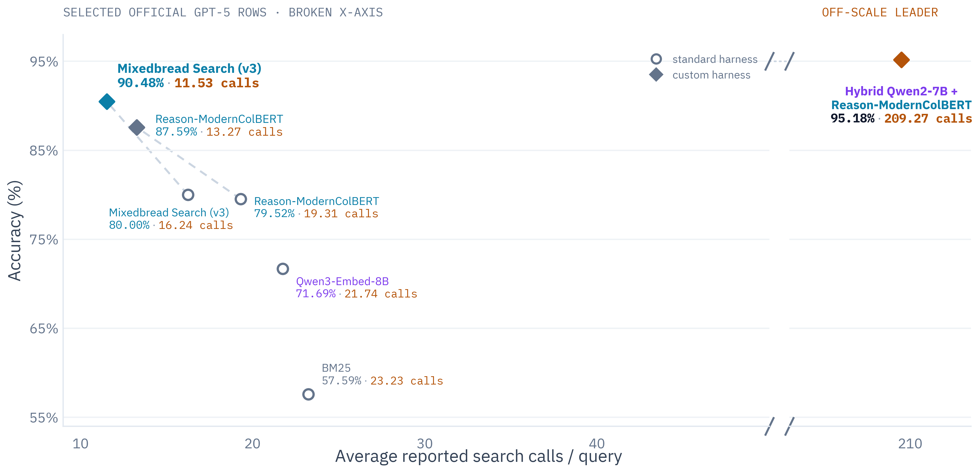
Task: Click the '16.24 calls' value
Action: 196,225
